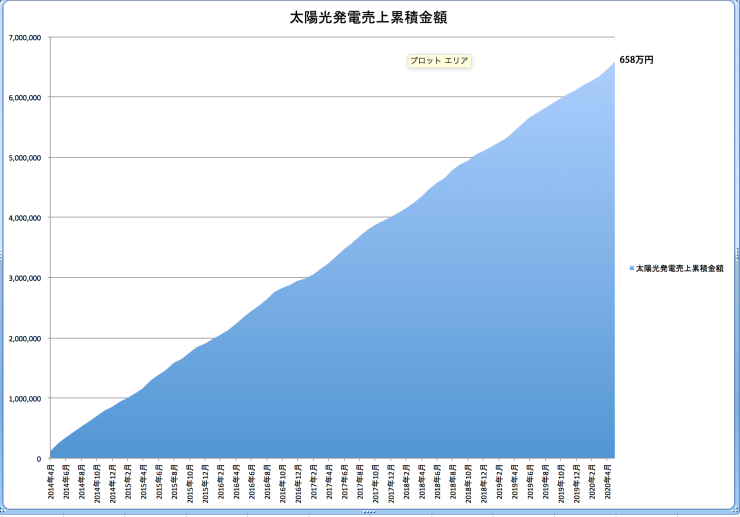Click the 2014年10月 x-axis label

(97, 483)
